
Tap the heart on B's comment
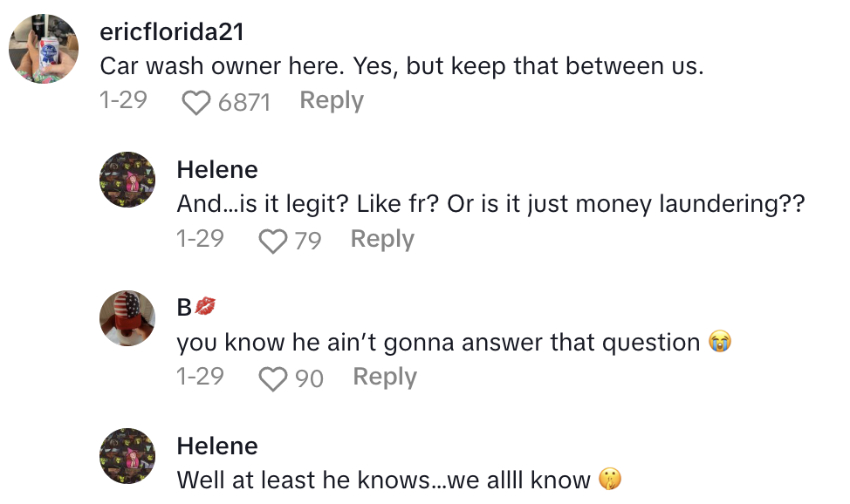pos(273,378)
